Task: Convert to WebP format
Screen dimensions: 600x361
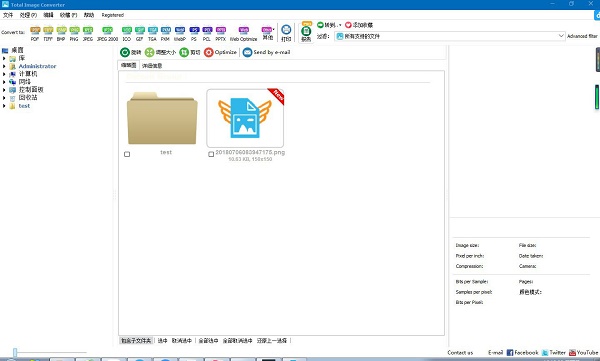Action: tap(179, 33)
